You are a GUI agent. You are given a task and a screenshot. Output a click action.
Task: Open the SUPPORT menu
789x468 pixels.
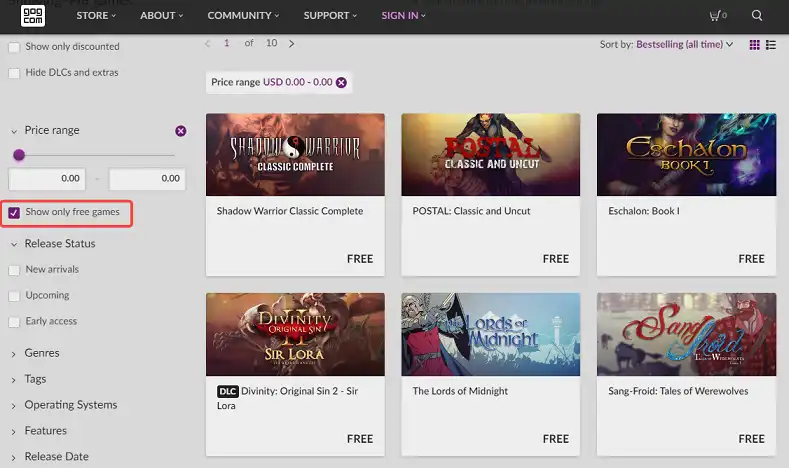[x=330, y=16]
